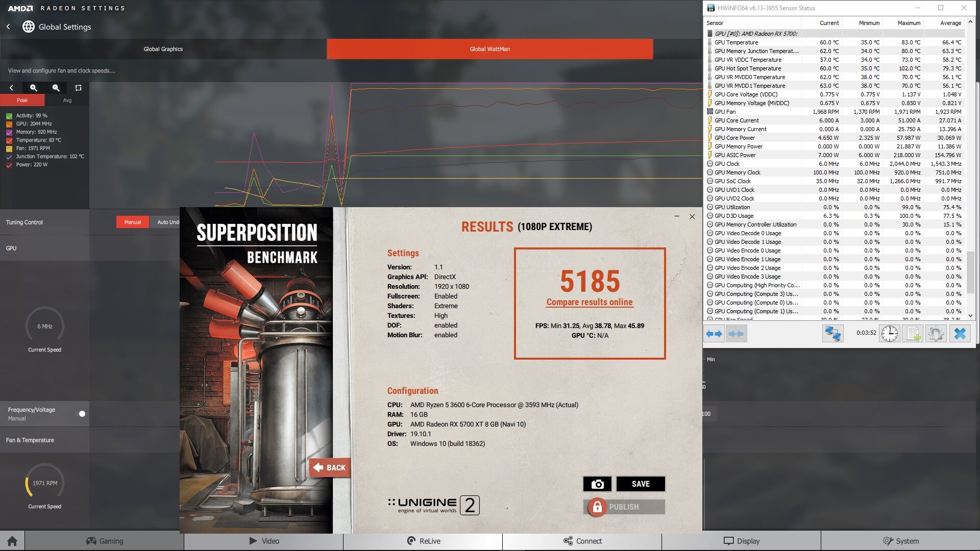Viewport: 980px width, 551px height.
Task: Click the GPU Radeon RX 5700 chip icon
Action: (x=709, y=34)
